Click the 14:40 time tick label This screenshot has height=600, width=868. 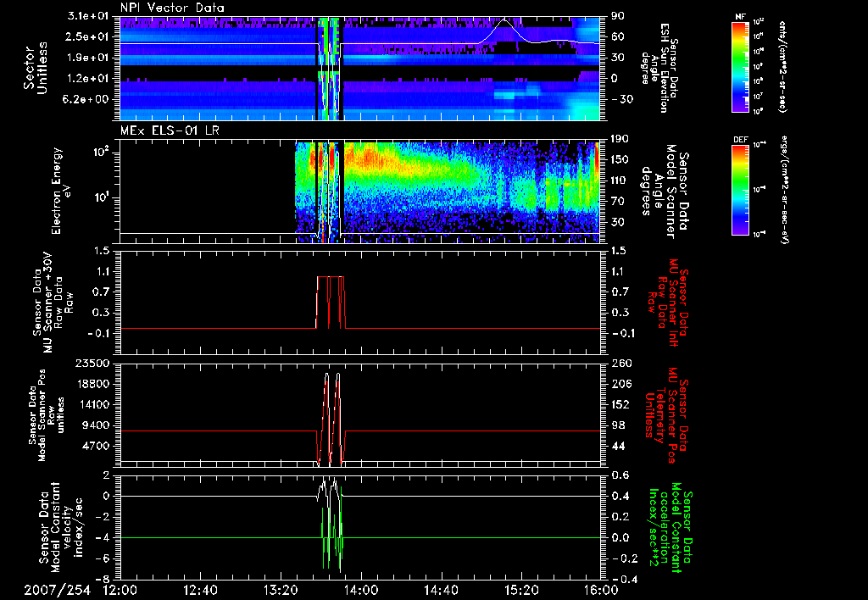pos(441,591)
